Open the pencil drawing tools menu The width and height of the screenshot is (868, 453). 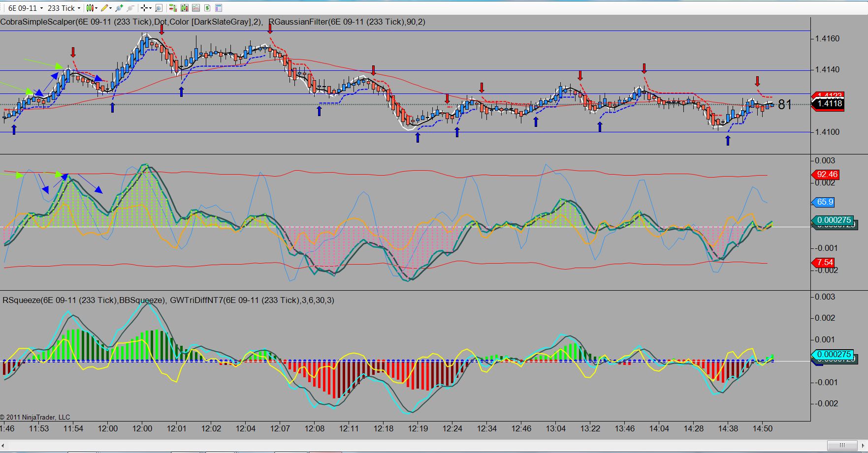click(107, 8)
